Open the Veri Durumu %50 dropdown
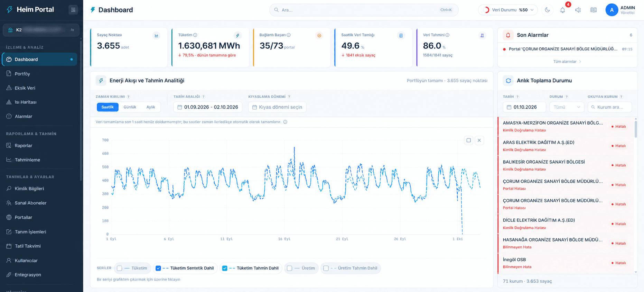644x292 pixels. click(508, 10)
